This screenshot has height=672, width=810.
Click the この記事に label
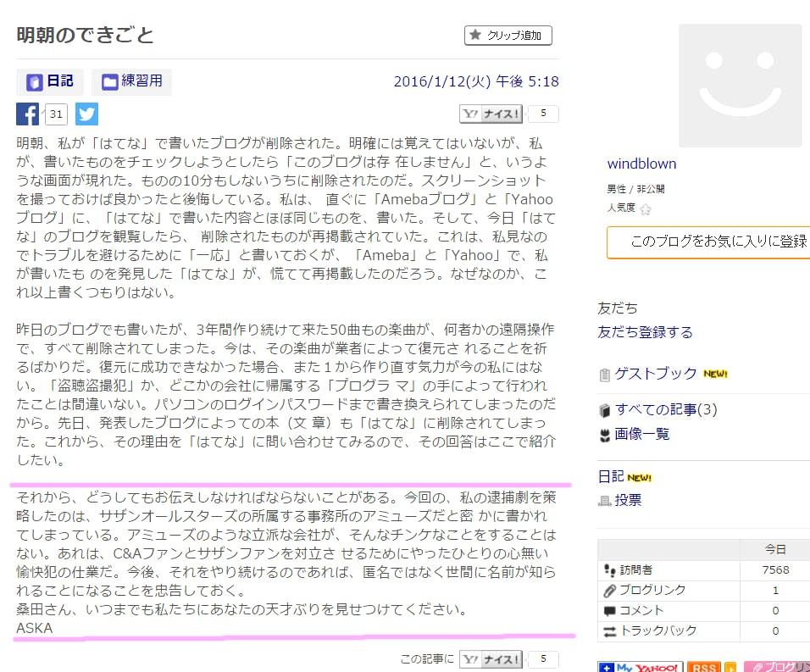point(427,659)
